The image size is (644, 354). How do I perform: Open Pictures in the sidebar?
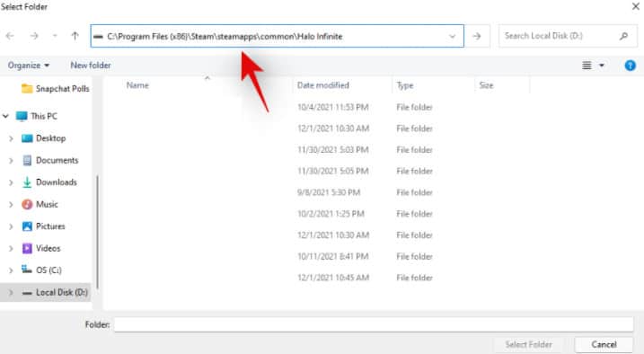pos(43,226)
